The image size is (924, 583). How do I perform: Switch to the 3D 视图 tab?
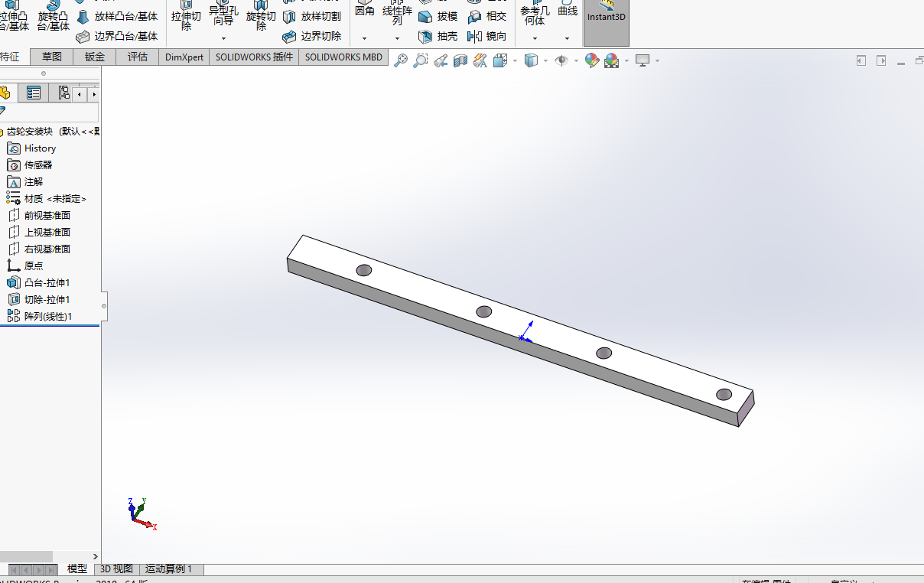pos(117,569)
